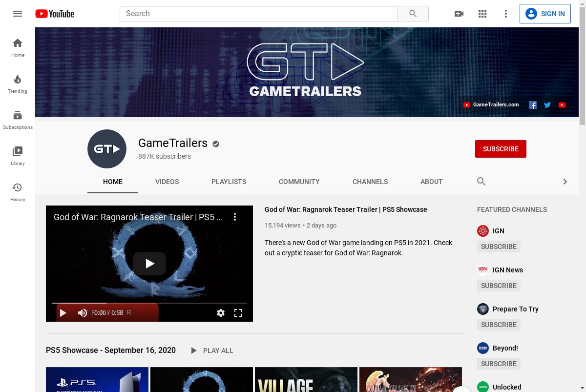Switch to the Community tab
The height and width of the screenshot is (392, 586).
[x=299, y=182]
